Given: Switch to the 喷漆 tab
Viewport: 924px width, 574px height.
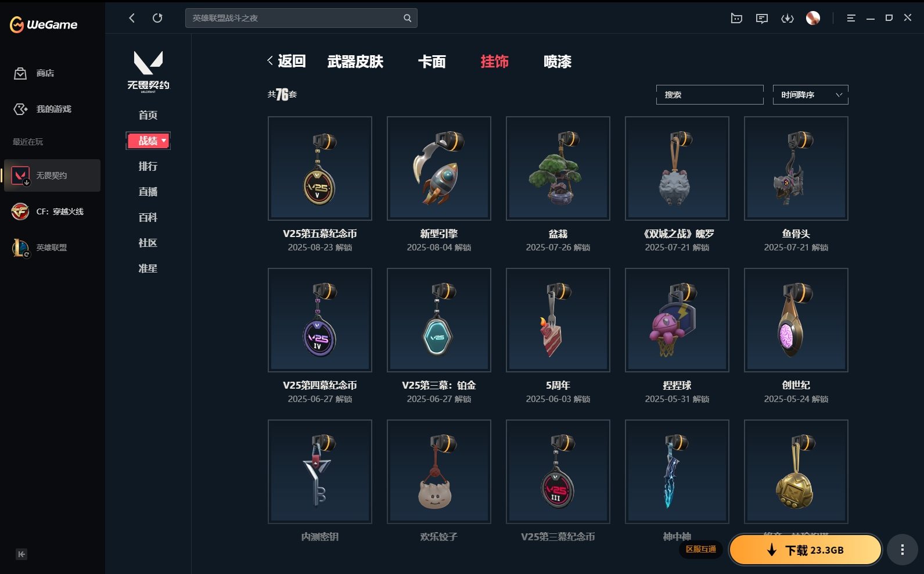Looking at the screenshot, I should [x=558, y=62].
